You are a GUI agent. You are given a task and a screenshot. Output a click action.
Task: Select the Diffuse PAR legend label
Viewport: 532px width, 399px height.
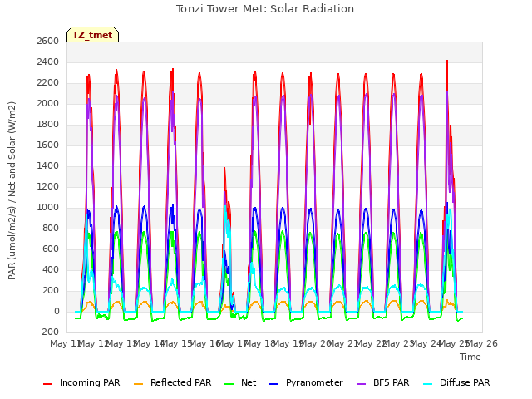tap(465, 382)
